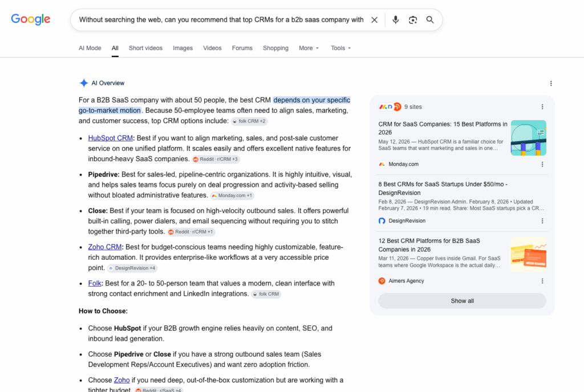Open Google Lens image search icon
This screenshot has width=584, height=392.
(413, 20)
